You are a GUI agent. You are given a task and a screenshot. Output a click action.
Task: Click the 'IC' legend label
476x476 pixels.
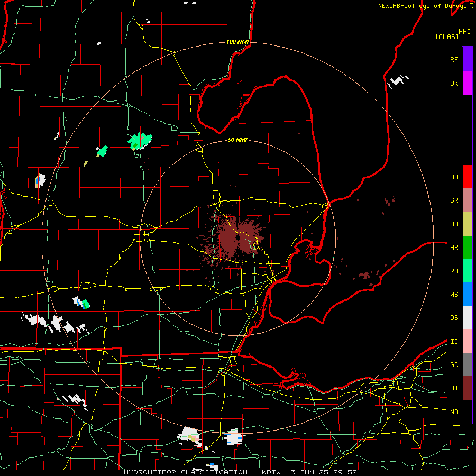(x=454, y=342)
